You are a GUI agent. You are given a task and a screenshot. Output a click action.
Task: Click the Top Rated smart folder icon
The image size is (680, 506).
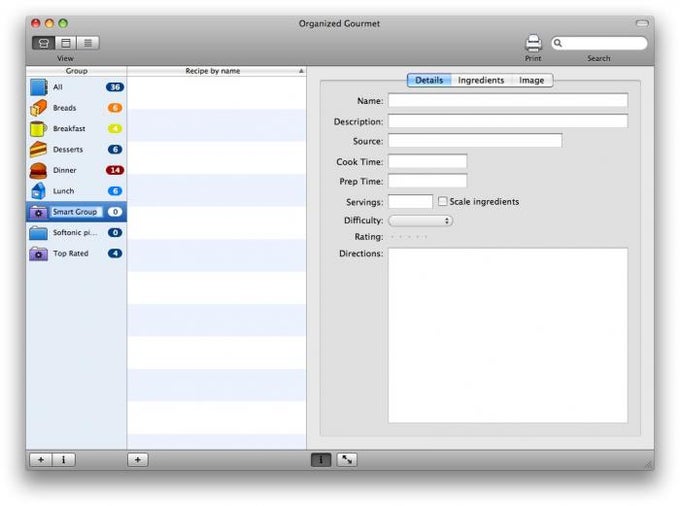(x=39, y=254)
